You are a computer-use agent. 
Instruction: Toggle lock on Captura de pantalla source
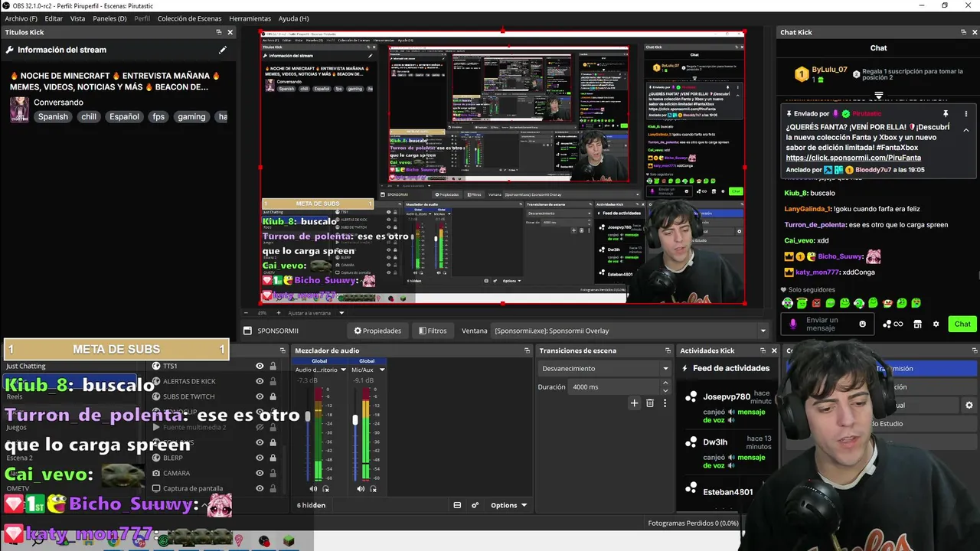(273, 488)
